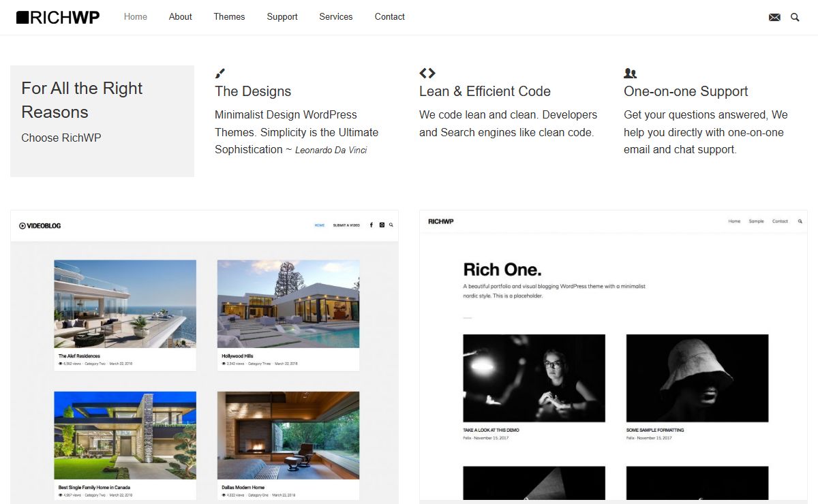The height and width of the screenshot is (504, 818).
Task: Click Leonardo Da Vinci attribution text
Action: (x=331, y=150)
